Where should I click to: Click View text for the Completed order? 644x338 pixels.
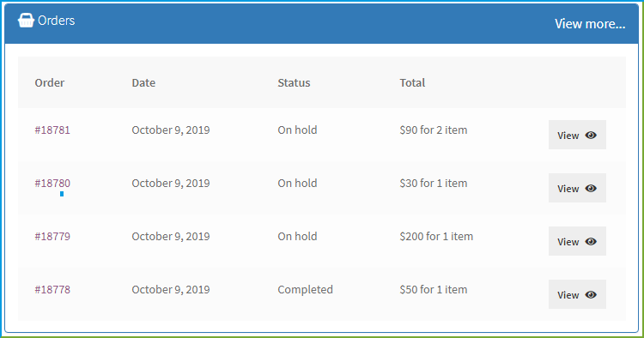coord(568,295)
